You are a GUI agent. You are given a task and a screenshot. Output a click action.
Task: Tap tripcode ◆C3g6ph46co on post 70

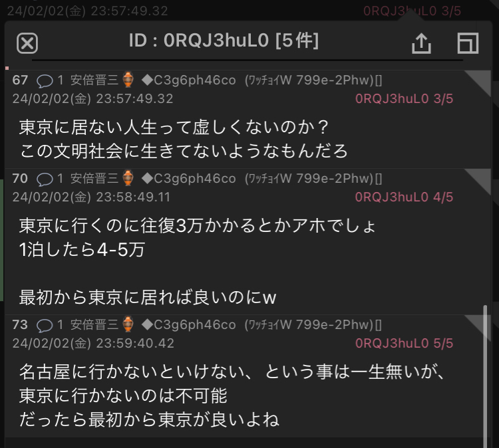(189, 179)
